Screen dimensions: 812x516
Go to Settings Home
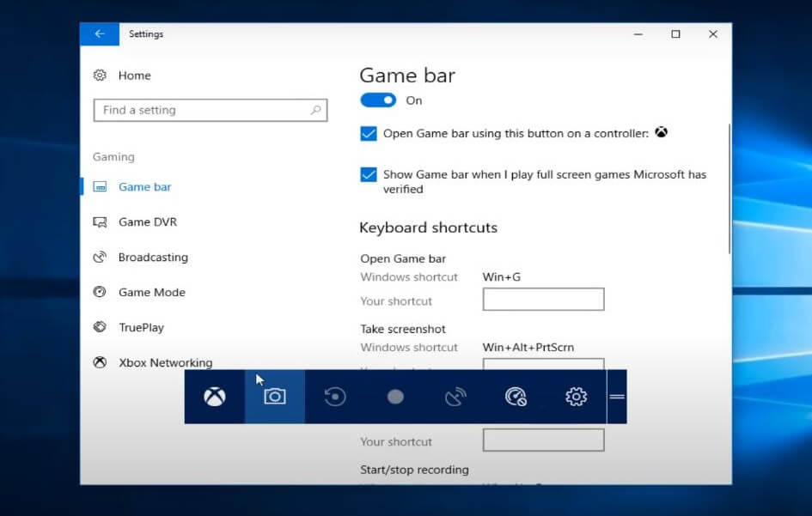[134, 76]
